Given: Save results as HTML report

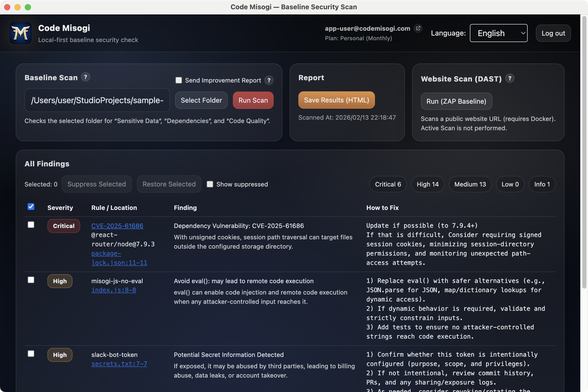Looking at the screenshot, I should coord(336,100).
